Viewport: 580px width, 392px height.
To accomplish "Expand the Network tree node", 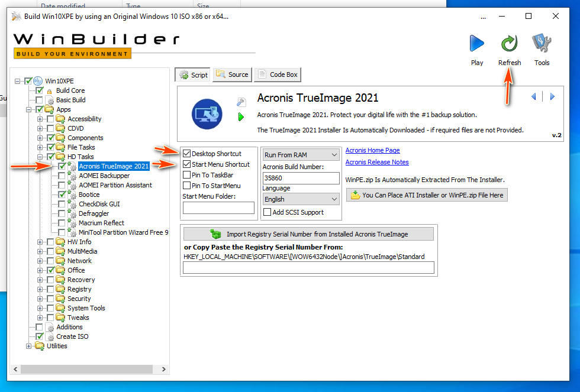I will pyautogui.click(x=40, y=261).
